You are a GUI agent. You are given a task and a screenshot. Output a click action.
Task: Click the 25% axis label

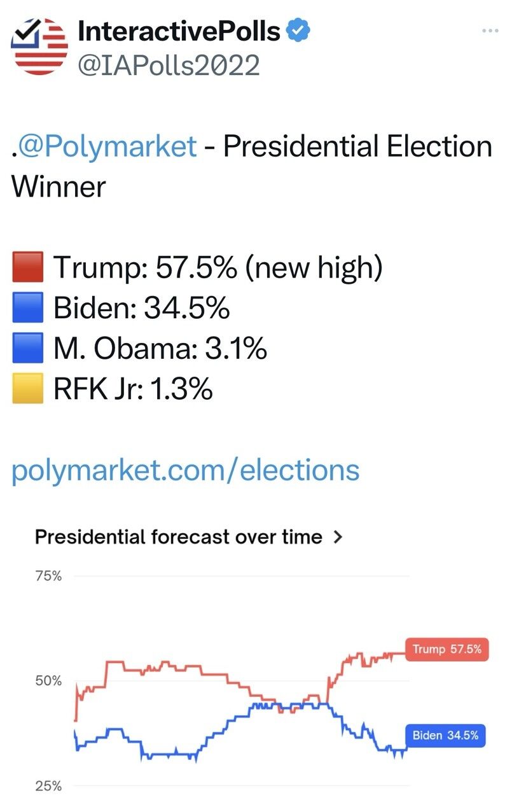(48, 787)
